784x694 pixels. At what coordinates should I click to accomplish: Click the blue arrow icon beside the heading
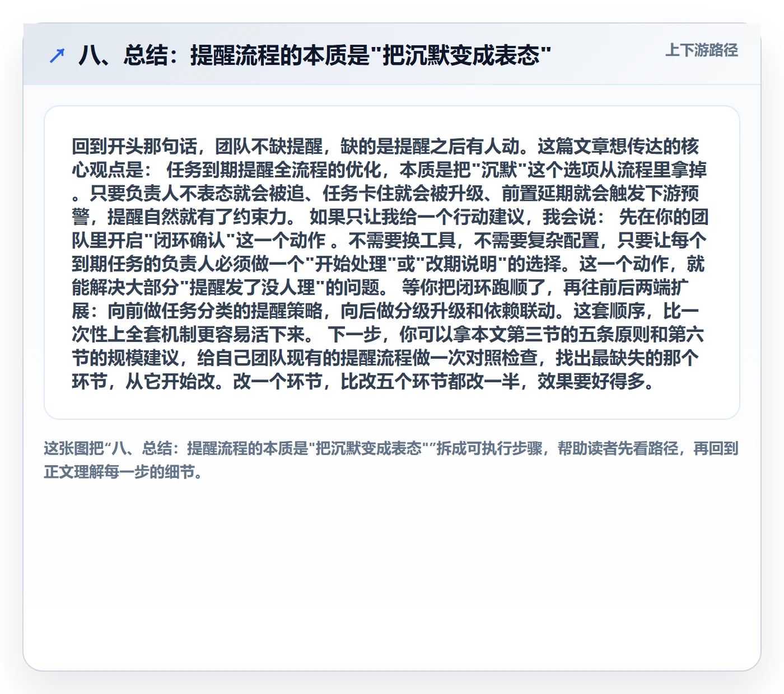pyautogui.click(x=57, y=55)
